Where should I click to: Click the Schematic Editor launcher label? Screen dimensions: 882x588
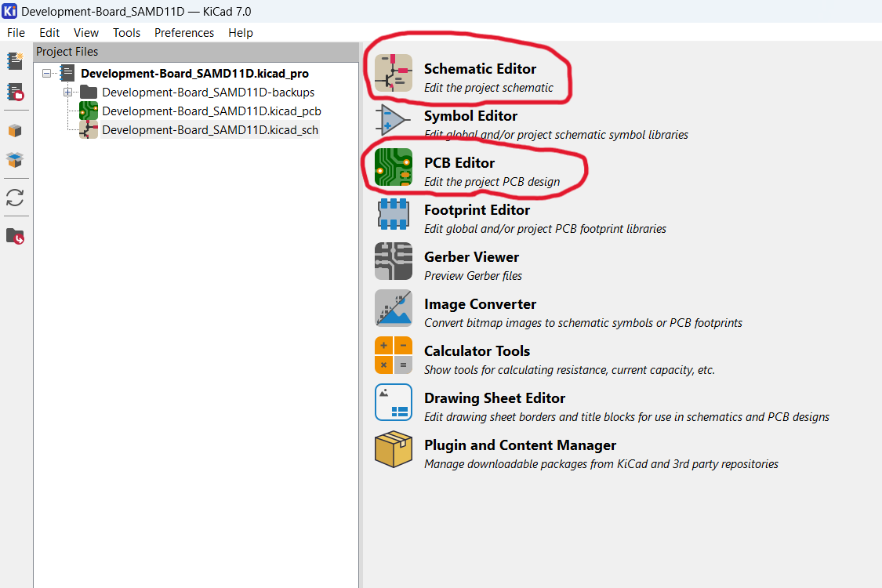[x=480, y=69]
